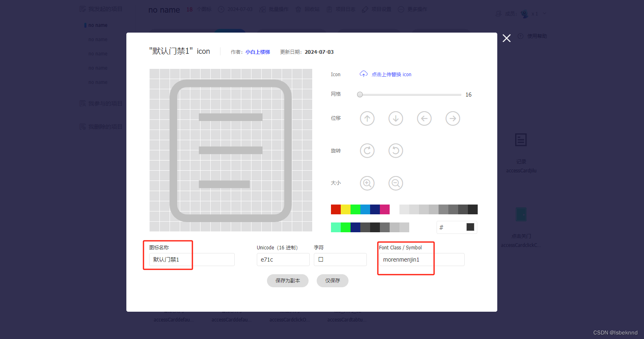Open 回收站 recycle bin in background toolbar
Image resolution: width=644 pixels, height=339 pixels.
[x=308, y=9]
